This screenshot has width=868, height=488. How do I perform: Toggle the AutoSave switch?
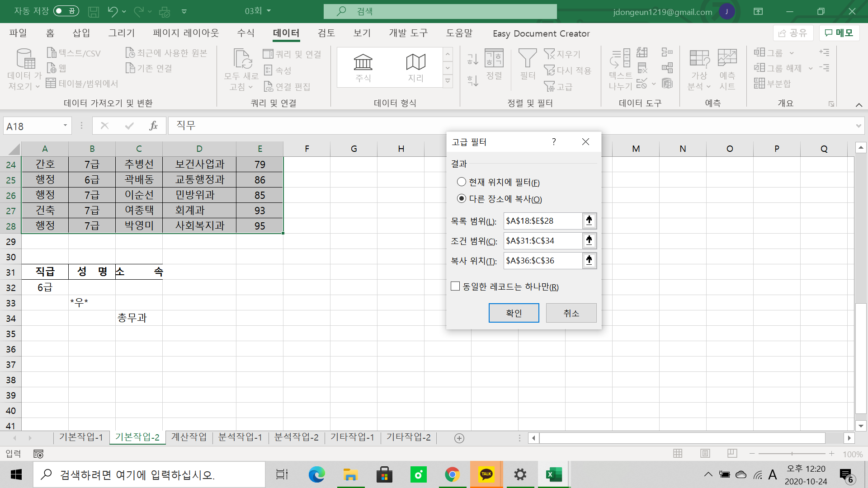[66, 11]
